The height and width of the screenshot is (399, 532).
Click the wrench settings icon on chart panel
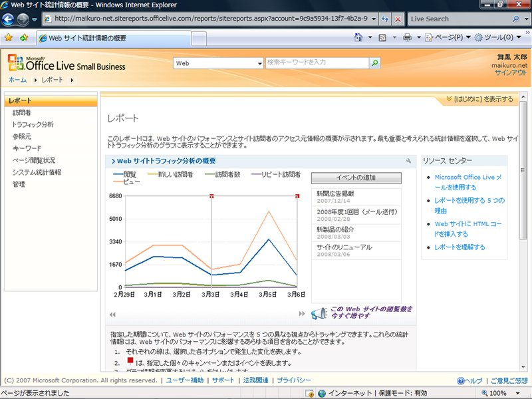(408, 161)
